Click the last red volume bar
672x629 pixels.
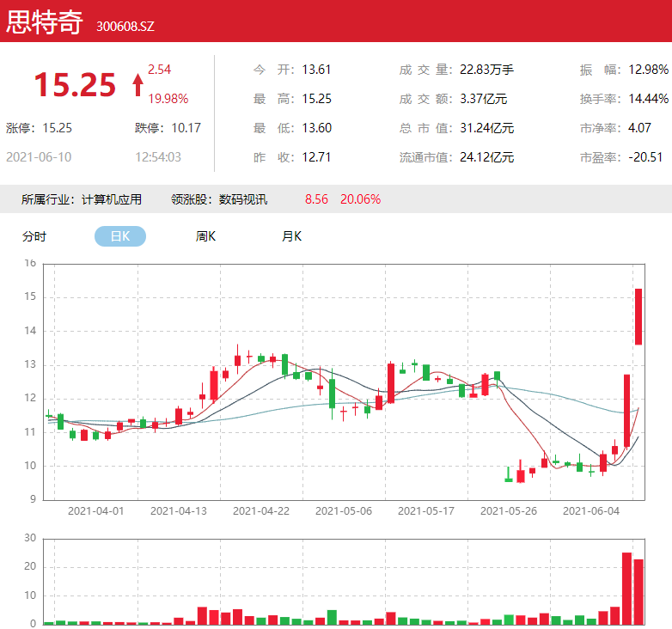638,592
